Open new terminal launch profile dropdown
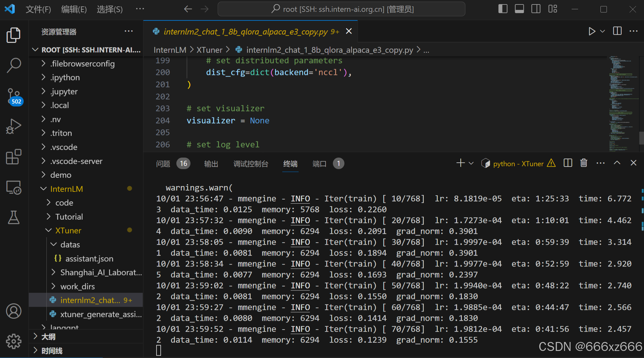 tap(471, 163)
